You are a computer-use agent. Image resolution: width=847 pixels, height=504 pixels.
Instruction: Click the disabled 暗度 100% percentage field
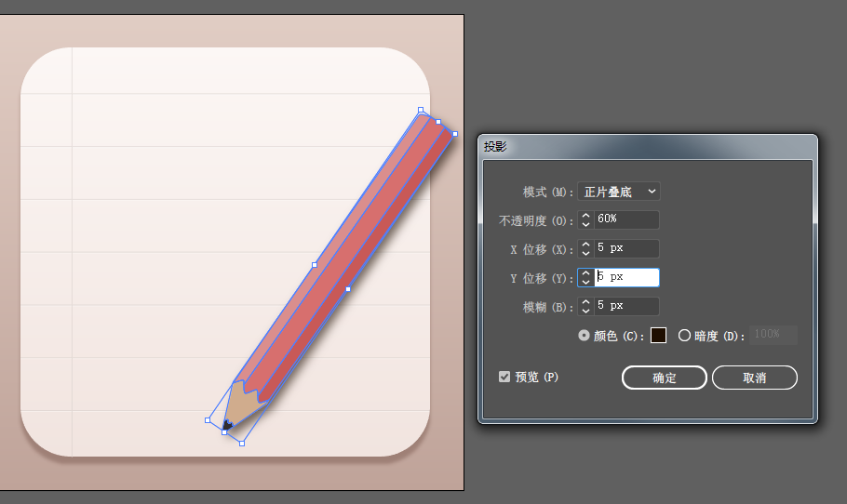tap(773, 335)
